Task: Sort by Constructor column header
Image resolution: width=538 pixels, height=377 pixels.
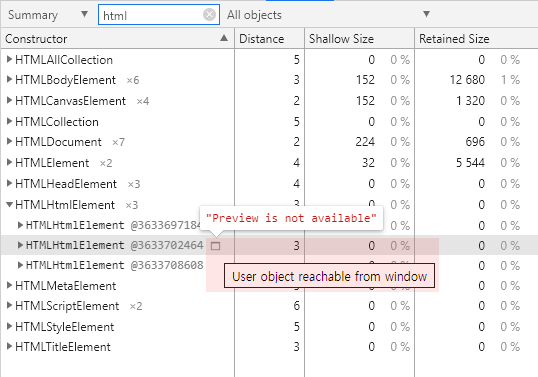Action: (x=118, y=39)
